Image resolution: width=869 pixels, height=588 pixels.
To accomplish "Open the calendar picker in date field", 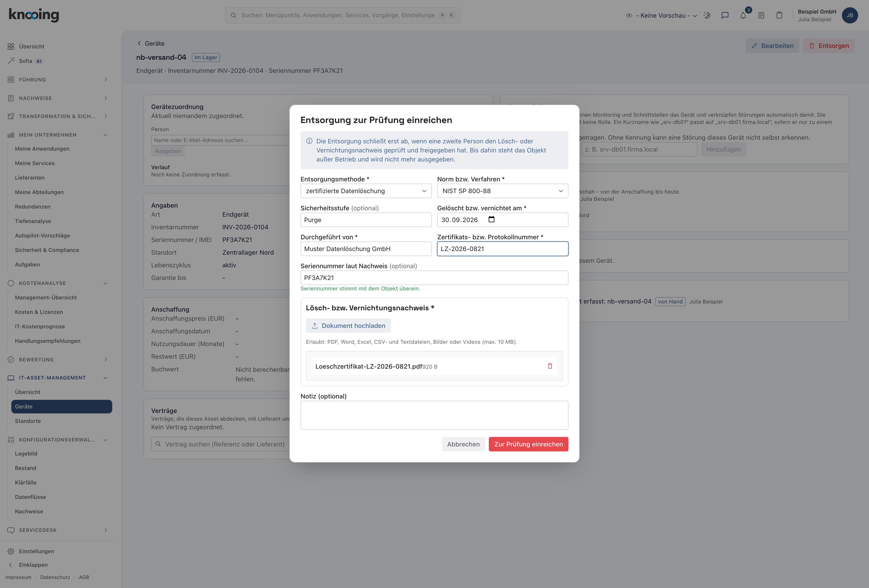I will click(x=491, y=220).
